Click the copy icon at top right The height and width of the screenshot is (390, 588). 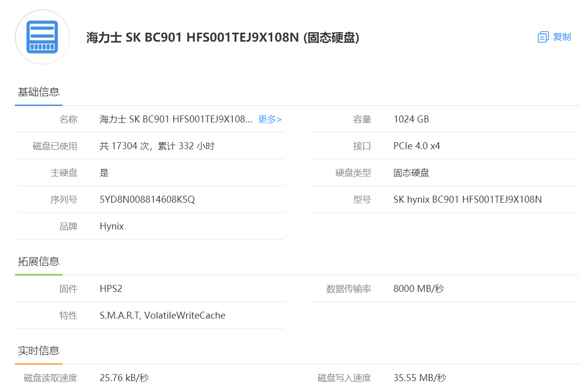pos(543,37)
